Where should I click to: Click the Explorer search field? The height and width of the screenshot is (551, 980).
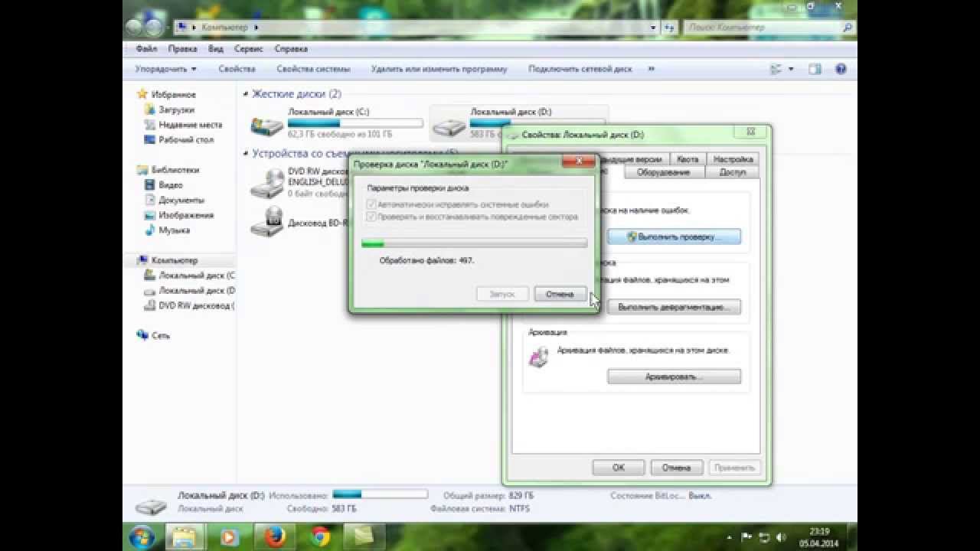click(768, 28)
